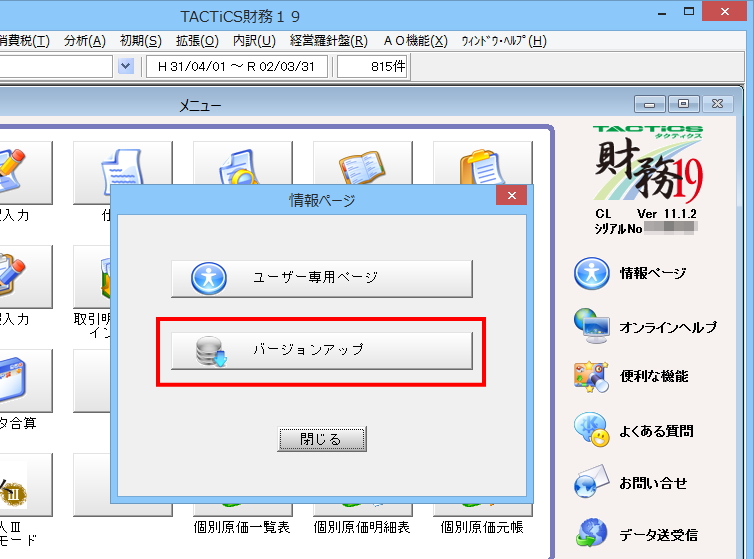The width and height of the screenshot is (754, 559).
Task: Open the ウィンドウ・ヘルプ(H) menu
Action: point(504,41)
